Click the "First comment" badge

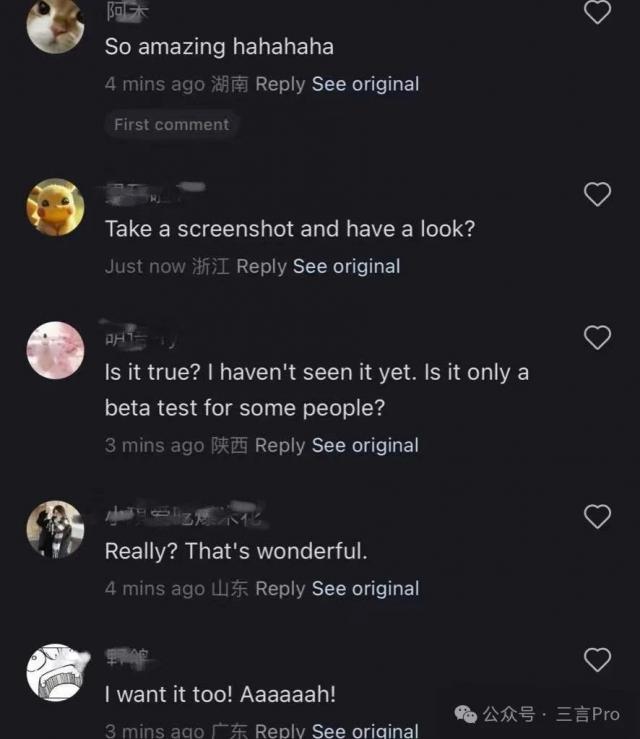[x=172, y=124]
